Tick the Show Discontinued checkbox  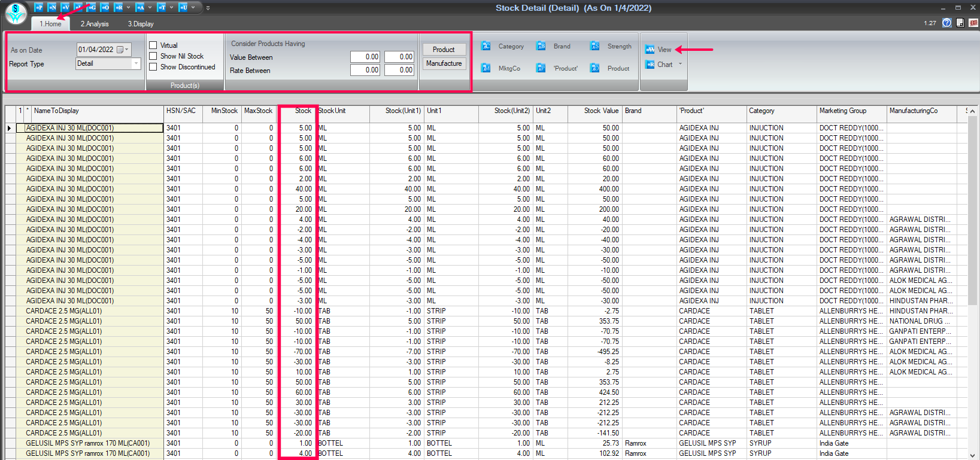[153, 67]
